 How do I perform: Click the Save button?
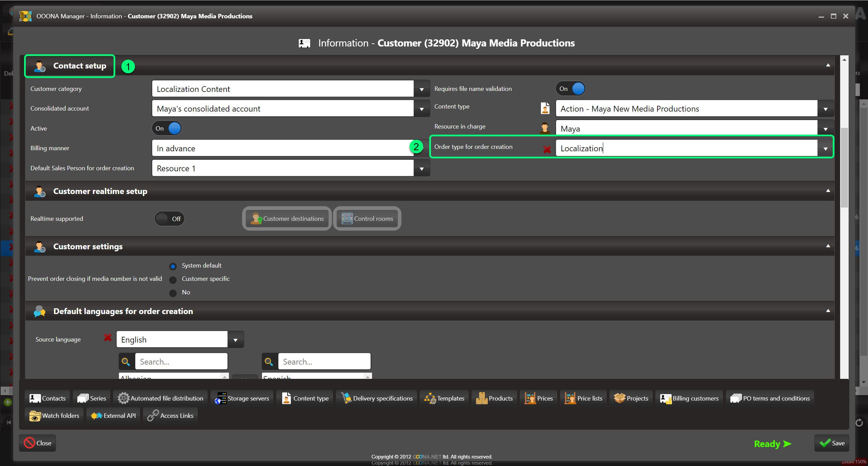(x=832, y=443)
